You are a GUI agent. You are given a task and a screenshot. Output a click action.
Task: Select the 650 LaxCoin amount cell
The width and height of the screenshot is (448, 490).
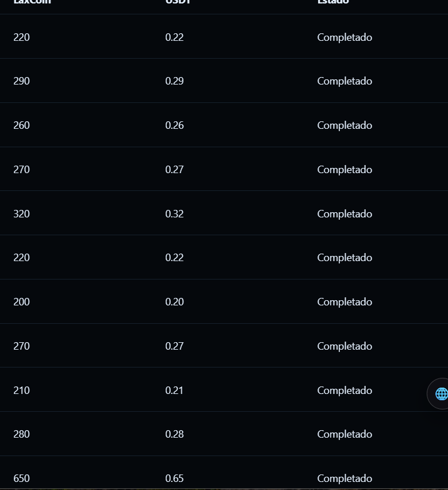tap(22, 478)
